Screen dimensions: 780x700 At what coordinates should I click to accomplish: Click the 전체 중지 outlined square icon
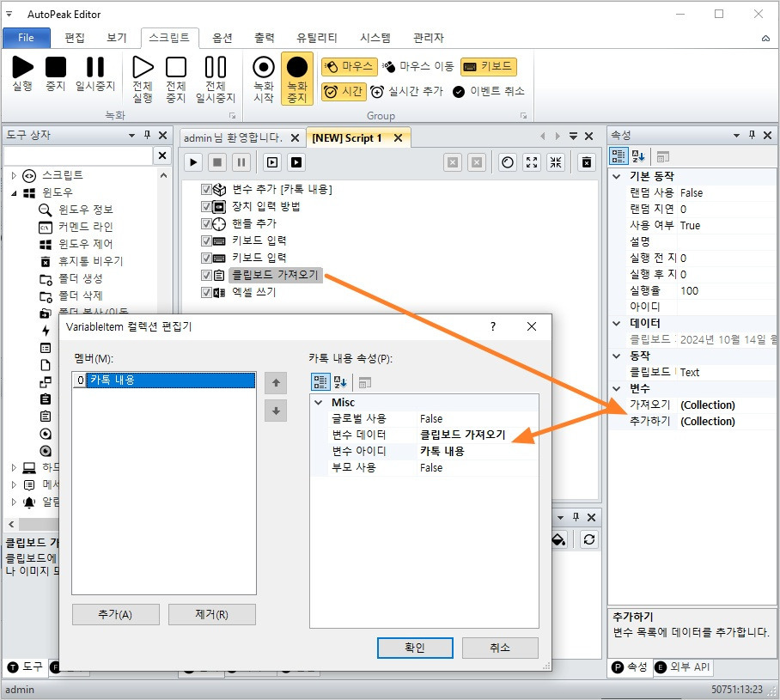[175, 67]
